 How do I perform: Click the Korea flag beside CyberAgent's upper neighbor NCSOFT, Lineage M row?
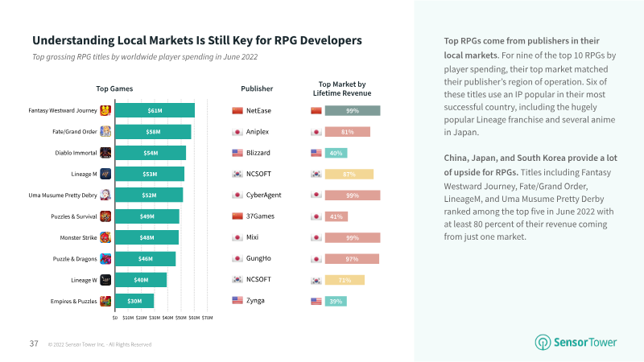pyautogui.click(x=237, y=174)
